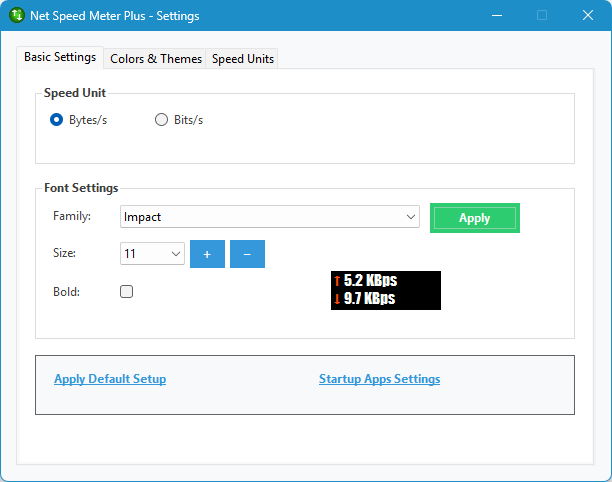Screen dimensions: 612x482
Task: Decrease font size with minus button
Action: click(247, 254)
